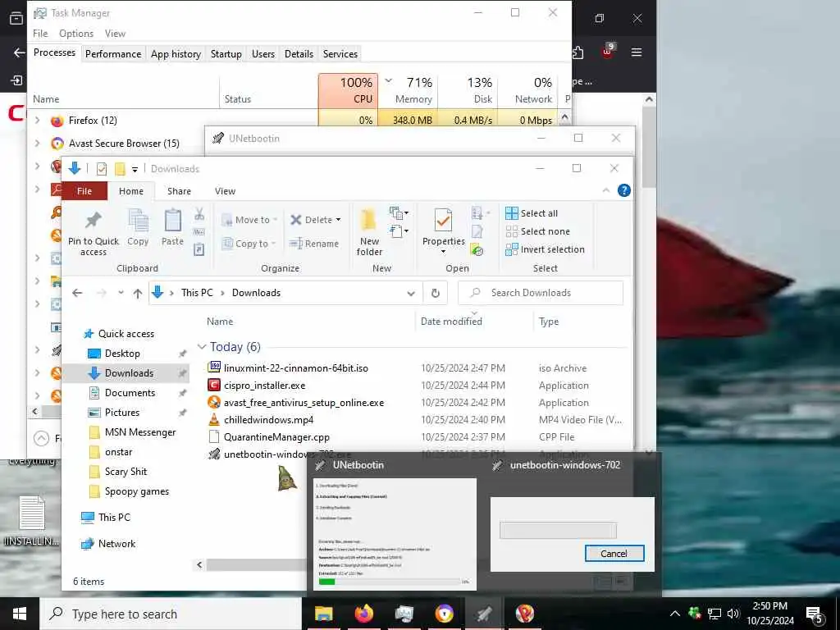Sort Task Manager by CPU column
Image resolution: width=840 pixels, height=630 pixels.
(x=348, y=90)
